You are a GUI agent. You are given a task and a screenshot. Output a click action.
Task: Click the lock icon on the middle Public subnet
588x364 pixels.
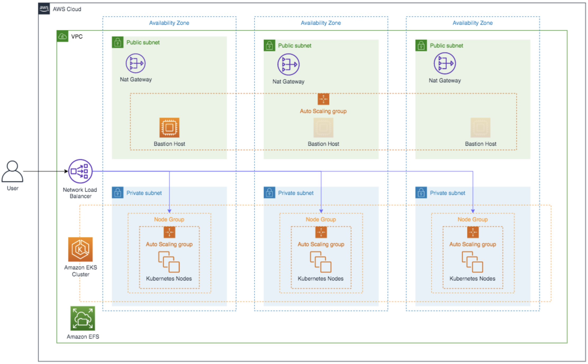269,45
